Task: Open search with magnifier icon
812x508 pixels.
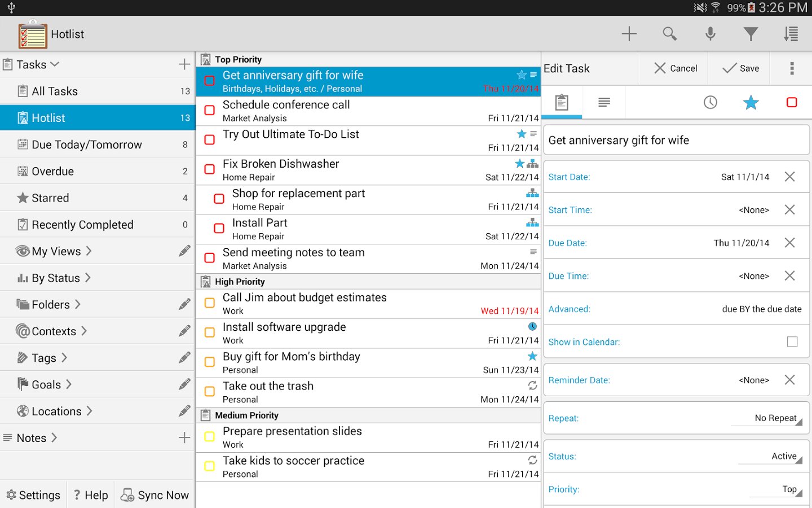Action: tap(669, 34)
